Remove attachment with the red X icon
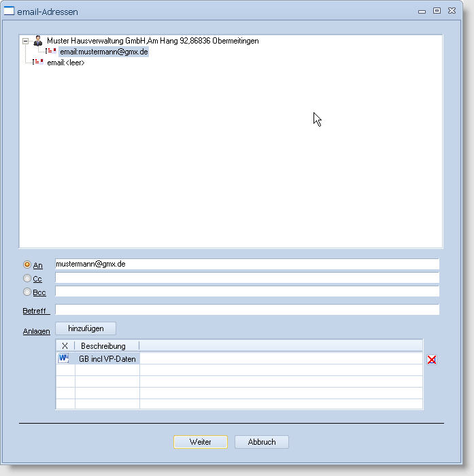 point(432,359)
